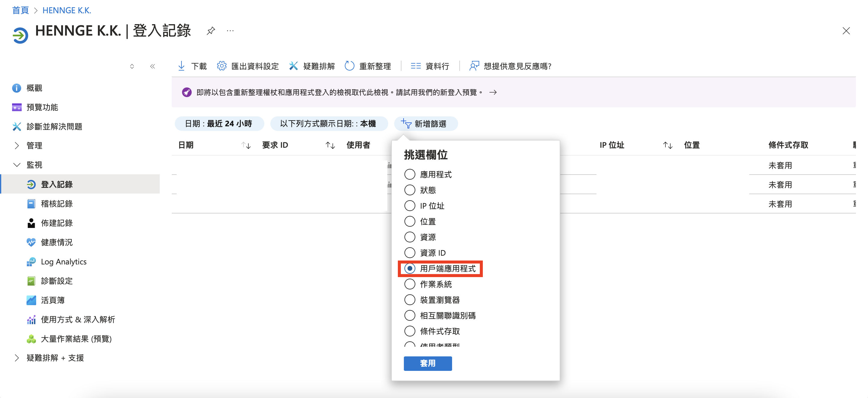
Task: Open 稽核記錄 in the sidebar
Action: point(57,204)
